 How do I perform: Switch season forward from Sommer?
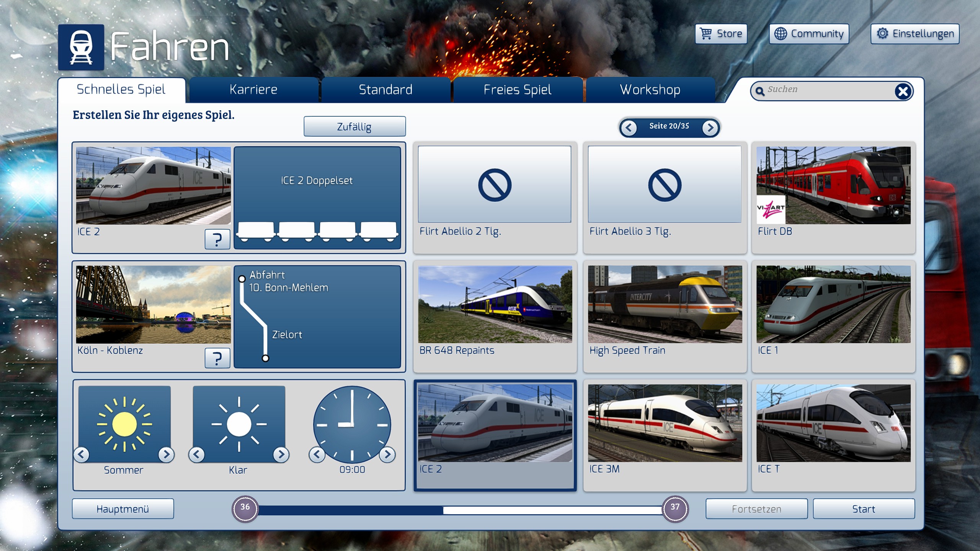point(166,454)
